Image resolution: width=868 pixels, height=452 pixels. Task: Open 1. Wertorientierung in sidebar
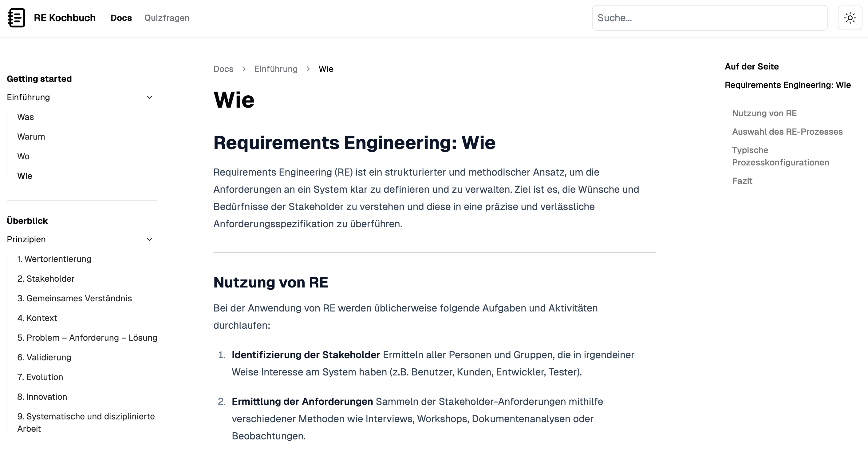click(54, 259)
